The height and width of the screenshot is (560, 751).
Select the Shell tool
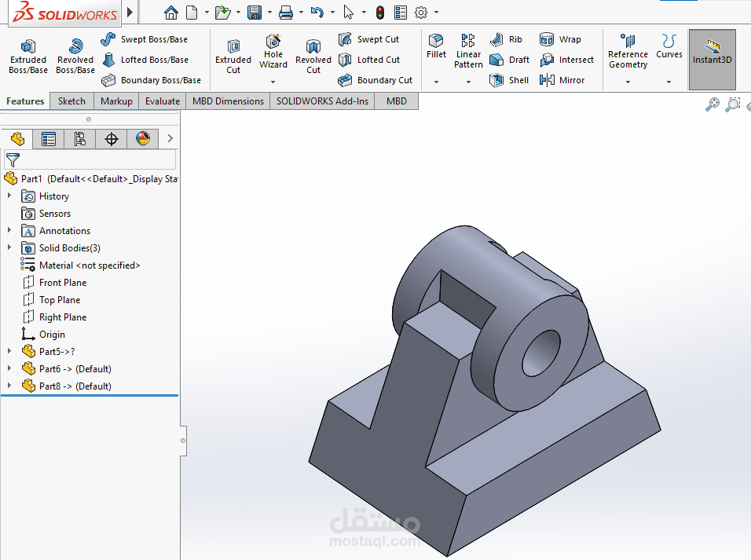(x=509, y=80)
